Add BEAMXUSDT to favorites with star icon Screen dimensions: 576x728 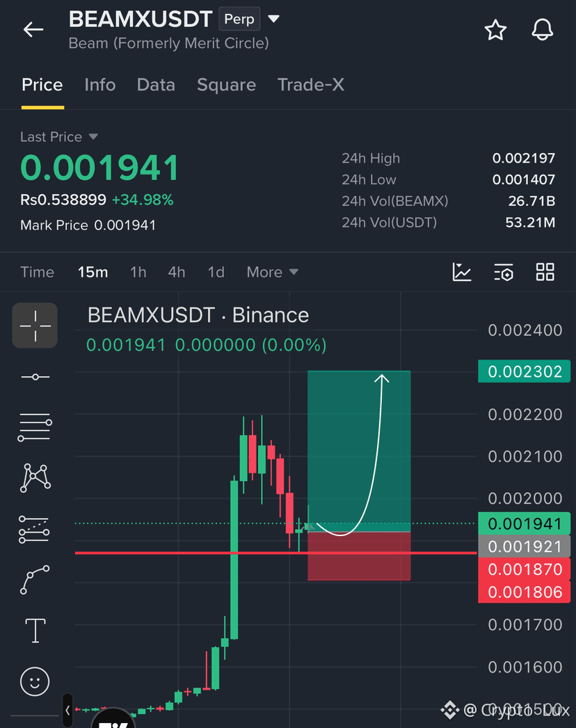495,30
